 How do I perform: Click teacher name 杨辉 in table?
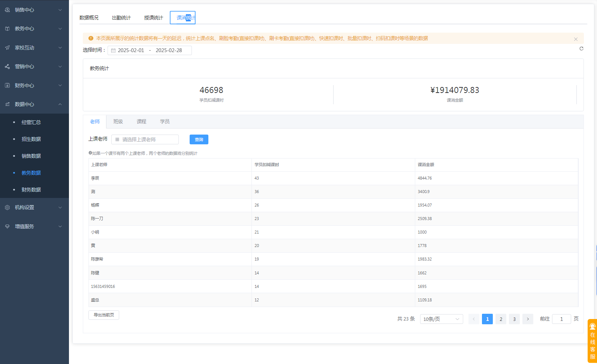pos(95,205)
